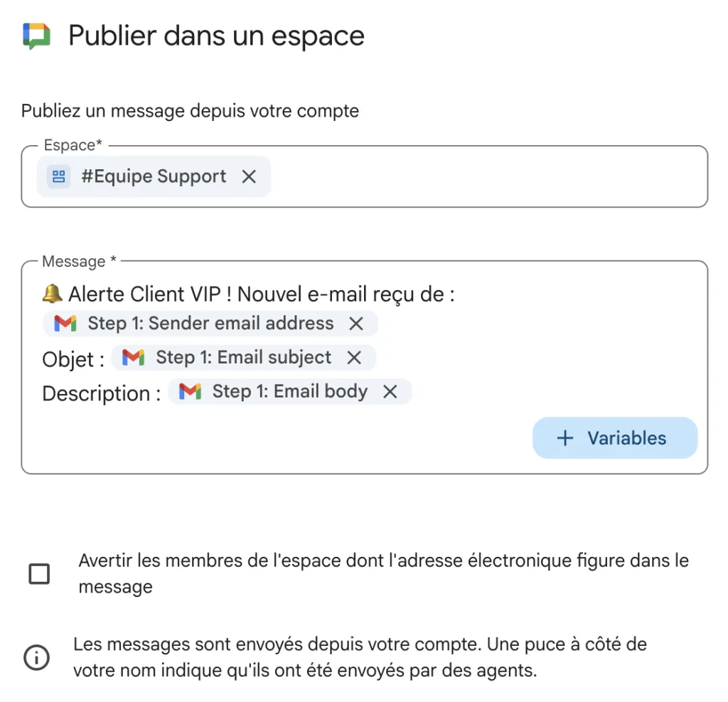Viewport: 728px width, 702px height.
Task: Click the space icon beside #Equipe Support
Action: (x=58, y=176)
